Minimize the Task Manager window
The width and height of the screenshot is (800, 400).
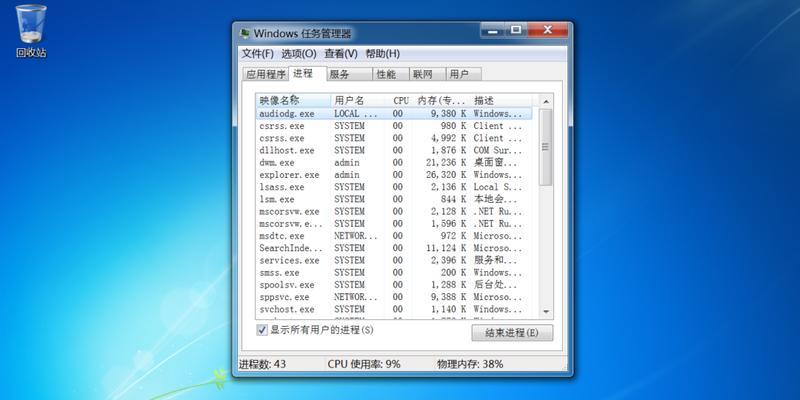(493, 31)
